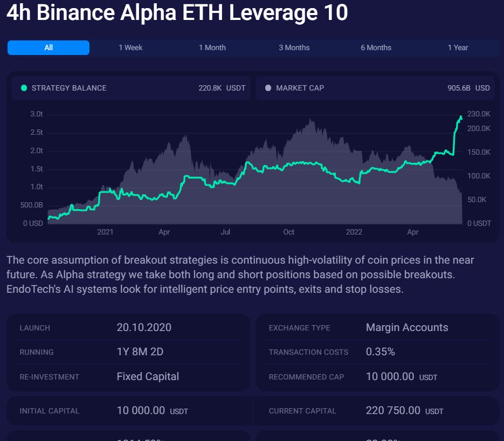Click the 2022 label on the time axis
This screenshot has height=441, width=504.
(354, 232)
